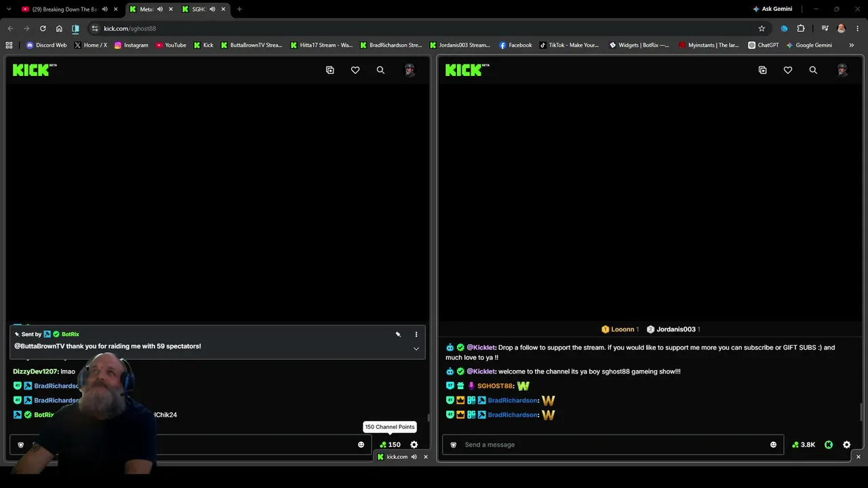Screen dimensions: 868x488
Task: Open left chat settings gear
Action: pyautogui.click(x=414, y=445)
